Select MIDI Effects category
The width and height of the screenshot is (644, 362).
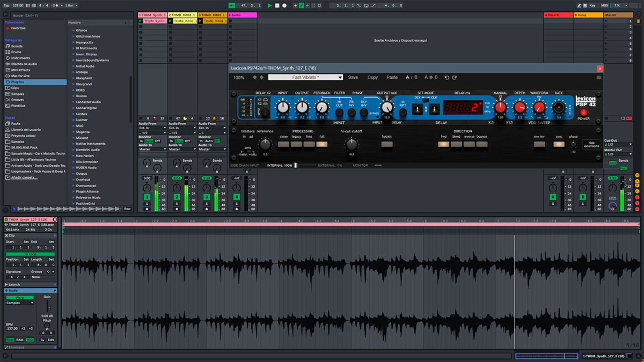click(x=21, y=70)
